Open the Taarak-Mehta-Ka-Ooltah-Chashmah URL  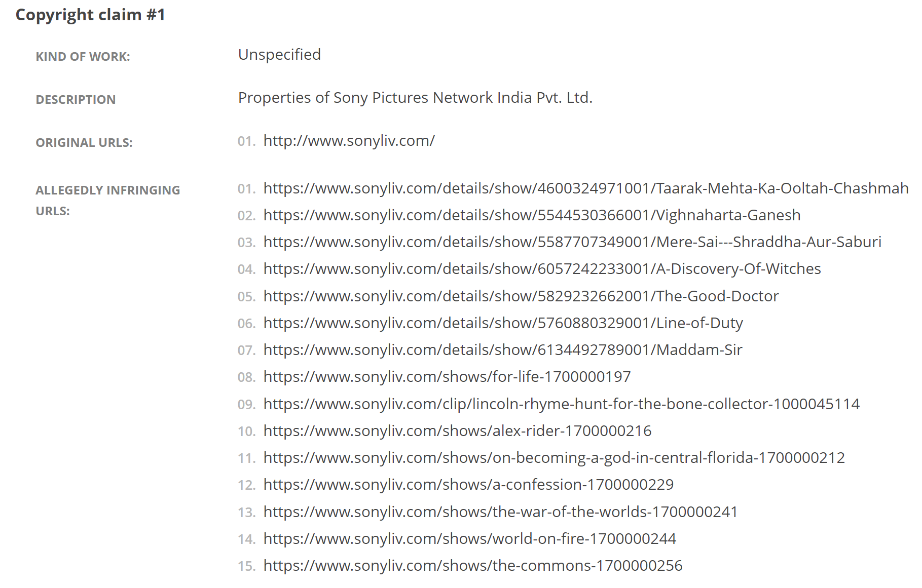(x=586, y=188)
